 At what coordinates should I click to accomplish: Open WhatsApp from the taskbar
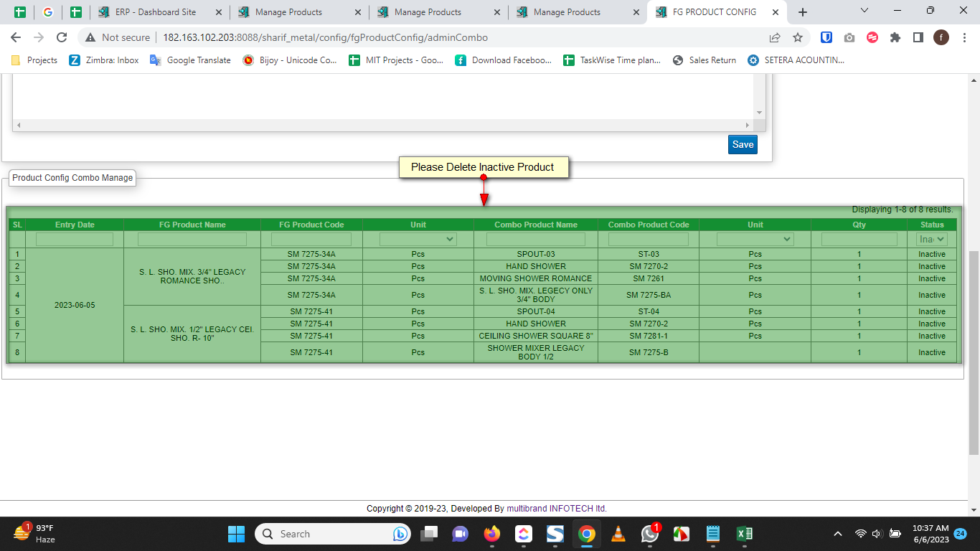(x=650, y=534)
